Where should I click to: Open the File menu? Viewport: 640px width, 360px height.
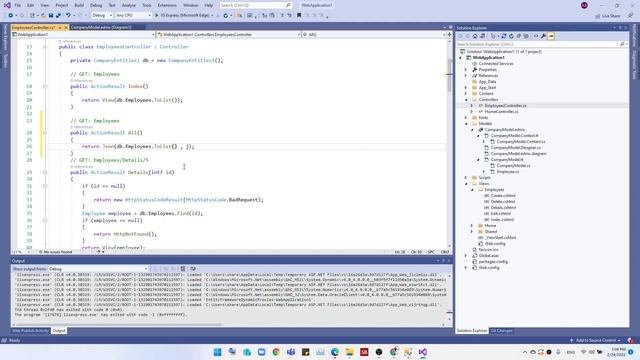click(x=17, y=5)
